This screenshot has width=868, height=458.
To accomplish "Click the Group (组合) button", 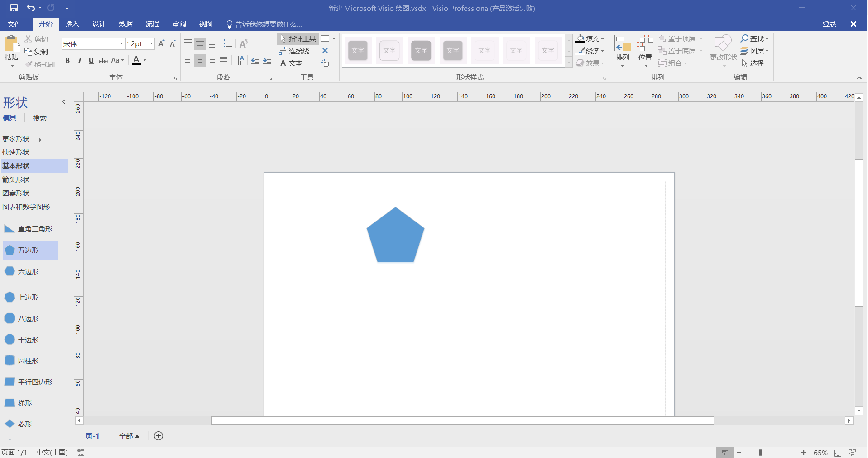I will (672, 63).
